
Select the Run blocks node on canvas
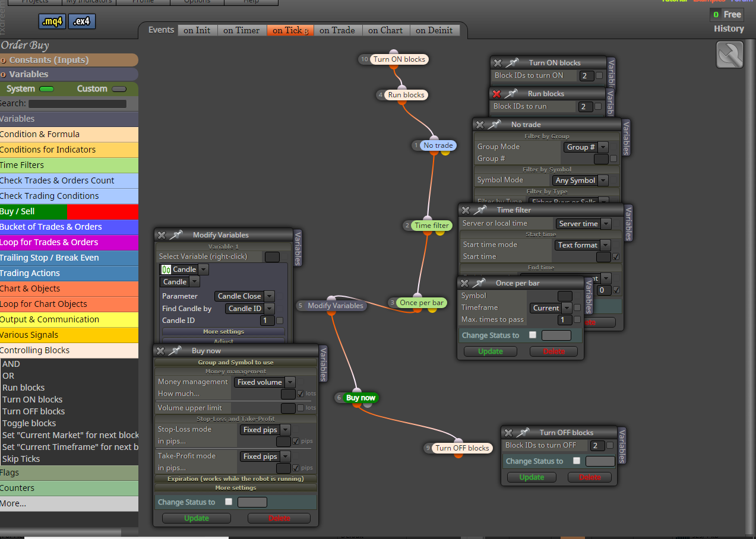click(406, 94)
